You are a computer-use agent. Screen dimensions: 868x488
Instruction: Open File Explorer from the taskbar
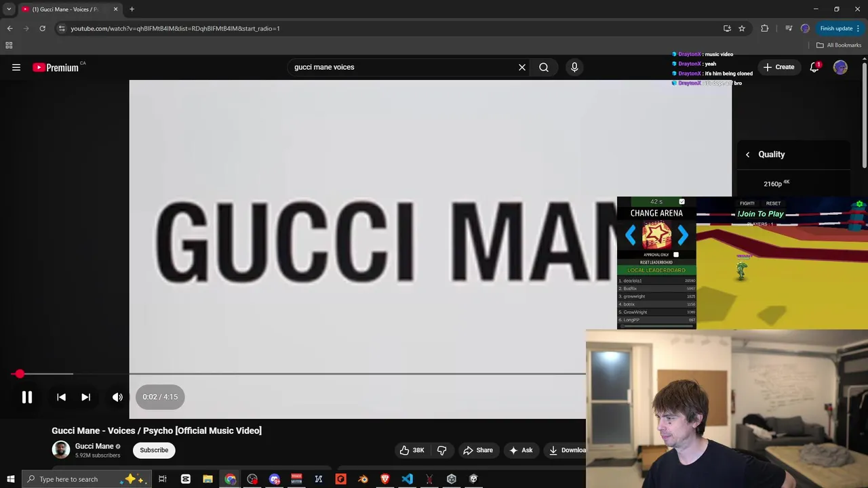pos(208,479)
